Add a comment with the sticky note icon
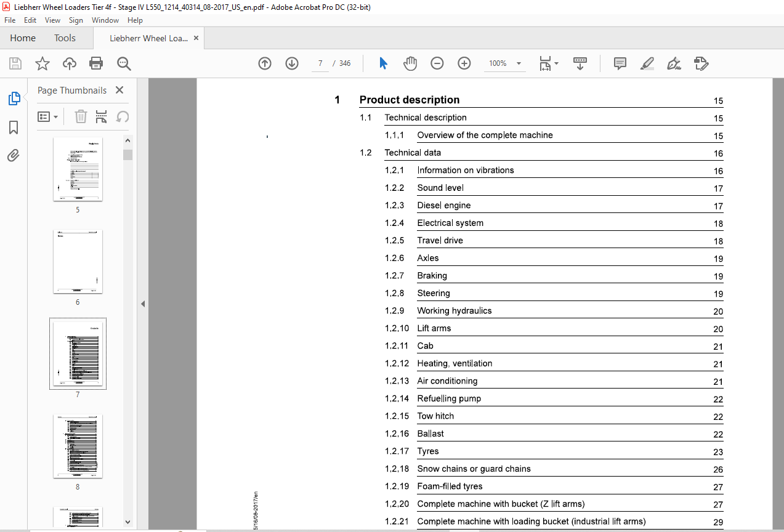The height and width of the screenshot is (532, 784). point(620,63)
